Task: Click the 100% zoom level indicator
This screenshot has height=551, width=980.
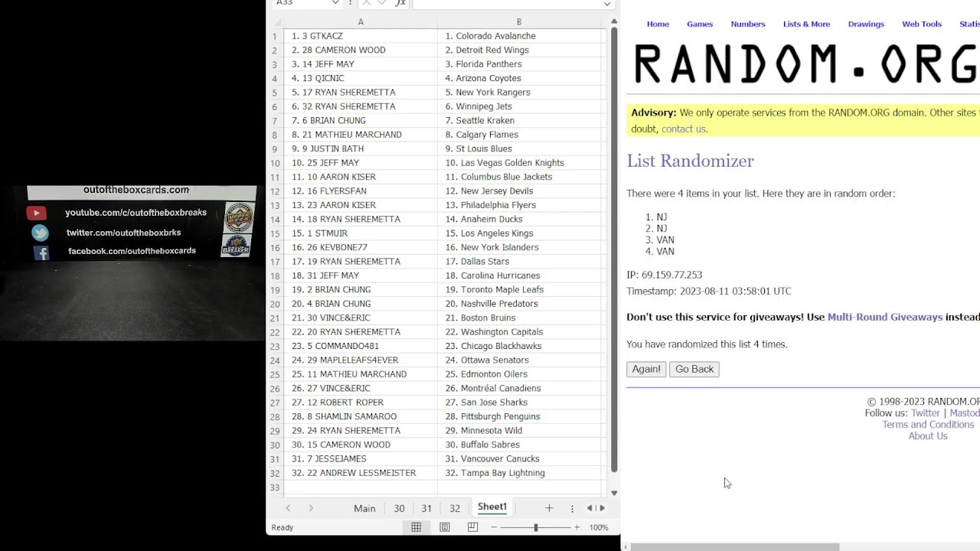Action: [599, 527]
